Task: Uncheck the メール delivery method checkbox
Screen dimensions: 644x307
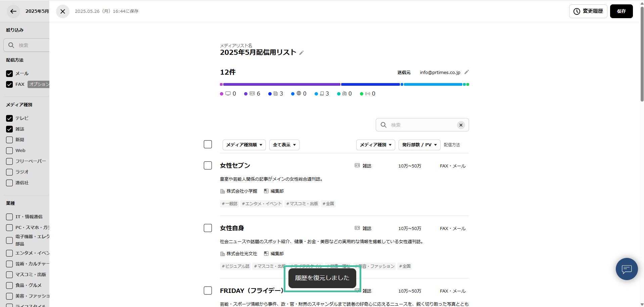Action: (9, 74)
